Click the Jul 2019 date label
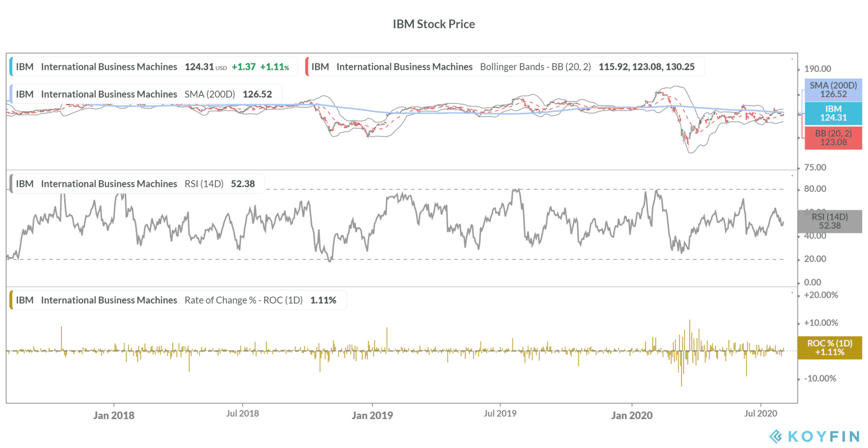This screenshot has height=448, width=868. (x=500, y=413)
